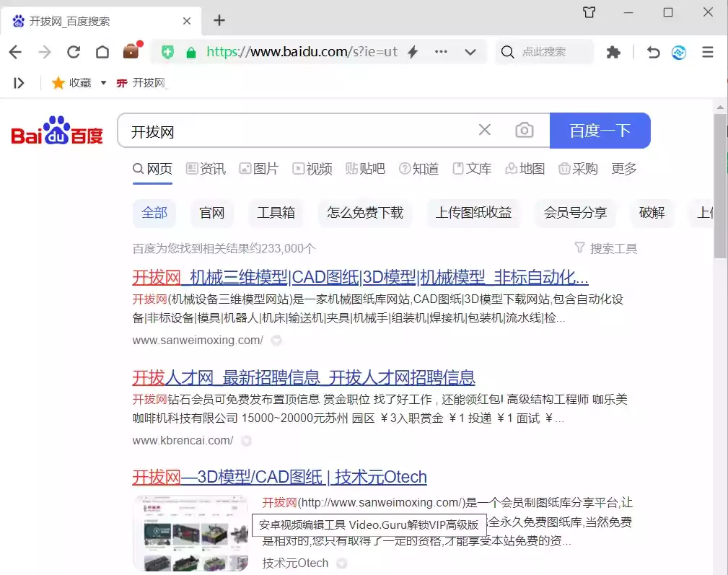
Task: Go back to the previous page
Action: click(15, 52)
